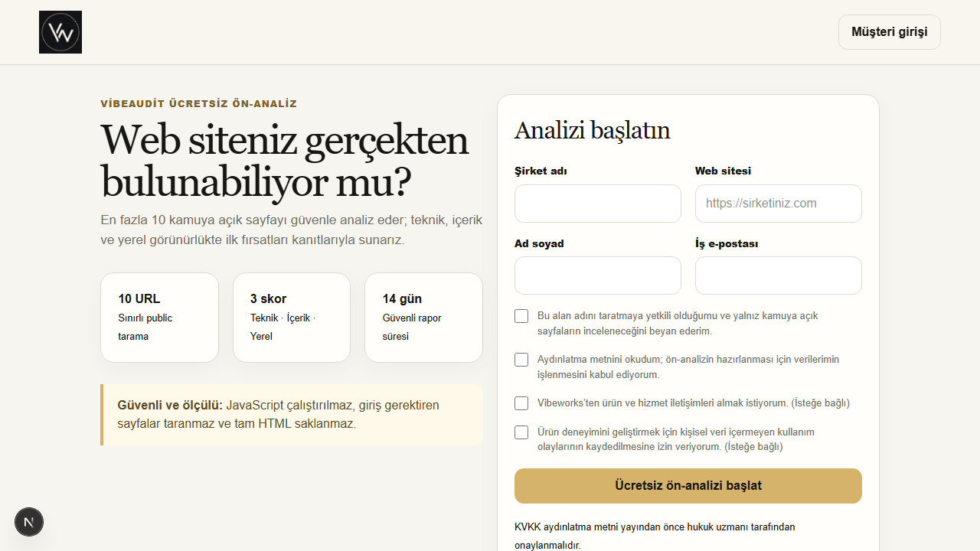Enable Vibeworks product communications checkbox
This screenshot has width=980, height=551.
click(521, 403)
